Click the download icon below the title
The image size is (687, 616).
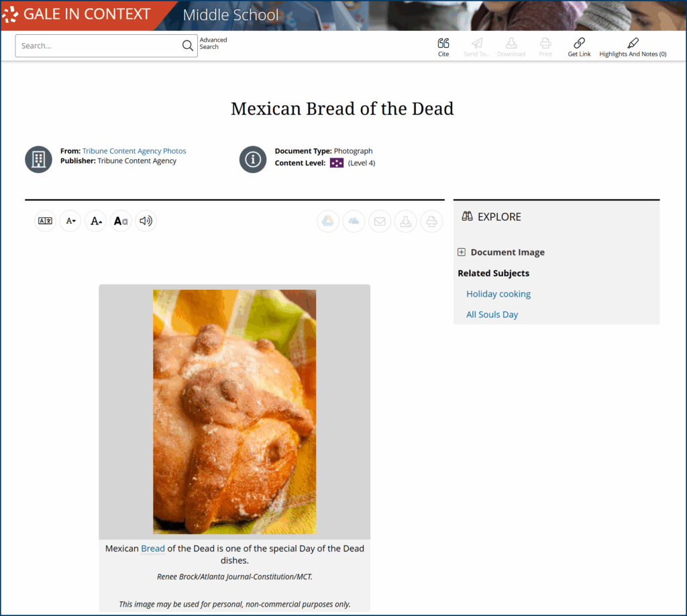point(405,221)
